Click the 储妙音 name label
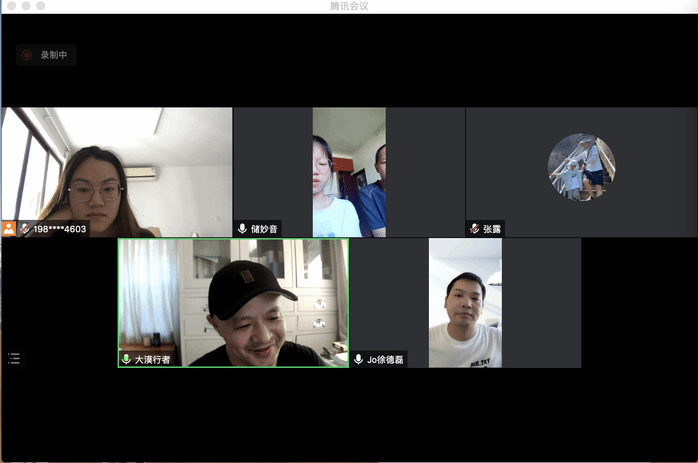 (264, 229)
